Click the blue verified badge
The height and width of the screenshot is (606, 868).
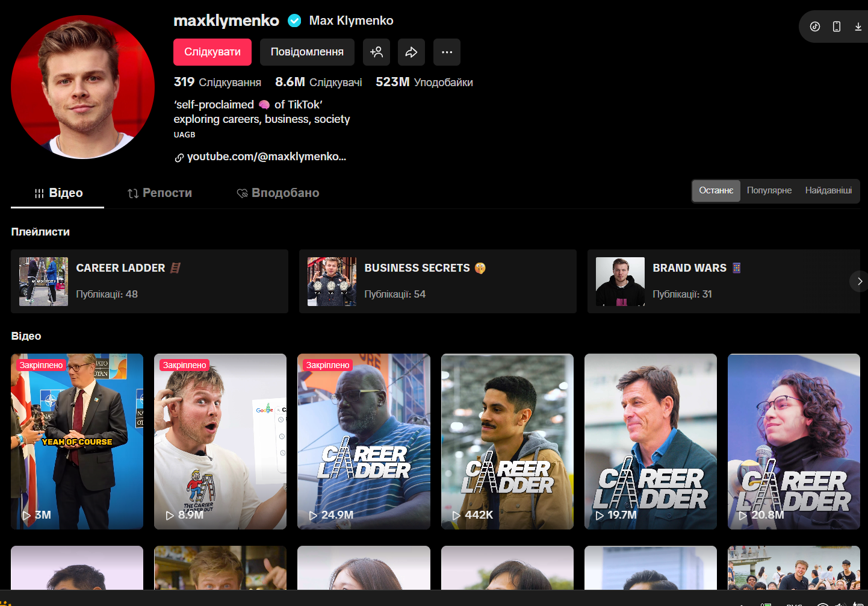[x=294, y=21]
